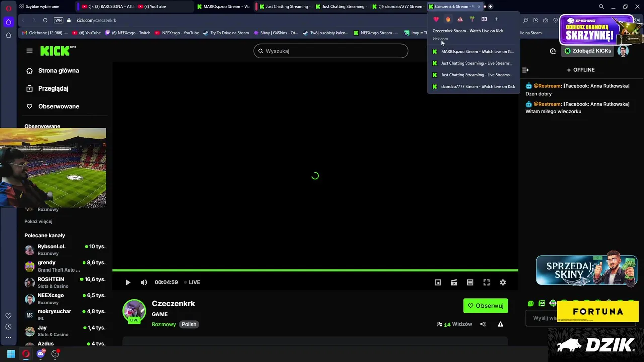644x362 pixels.
Task: Click the SPRZEDAJ SKINY banner
Action: point(587,270)
